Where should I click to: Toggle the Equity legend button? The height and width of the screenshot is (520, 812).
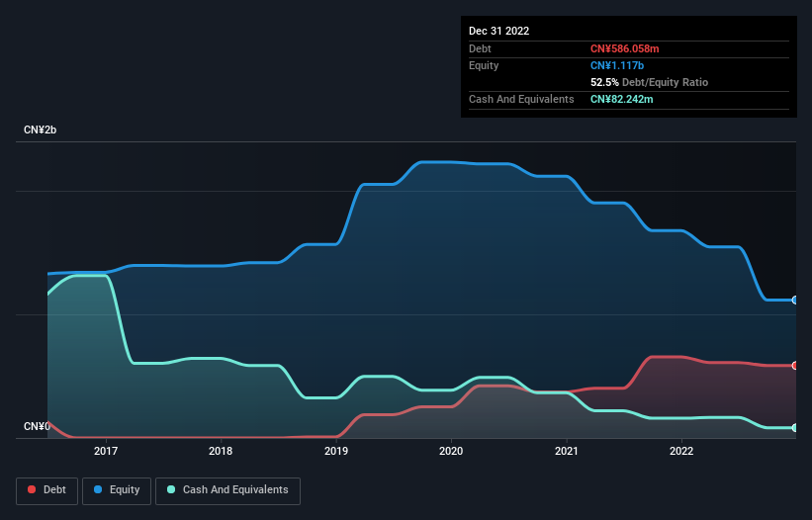(117, 490)
